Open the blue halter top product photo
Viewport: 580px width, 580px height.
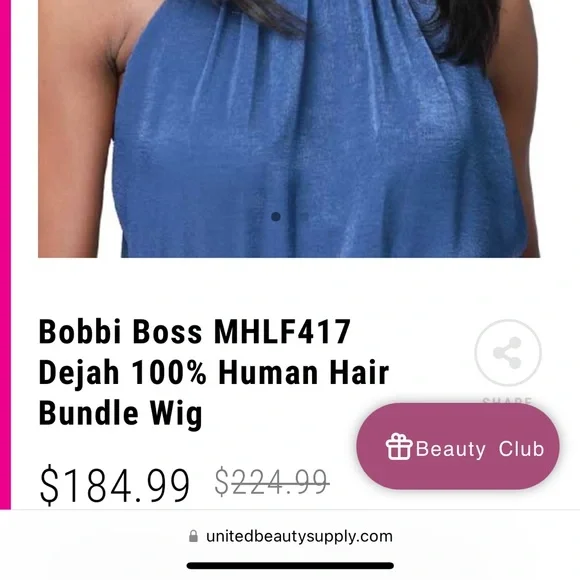[289, 129]
